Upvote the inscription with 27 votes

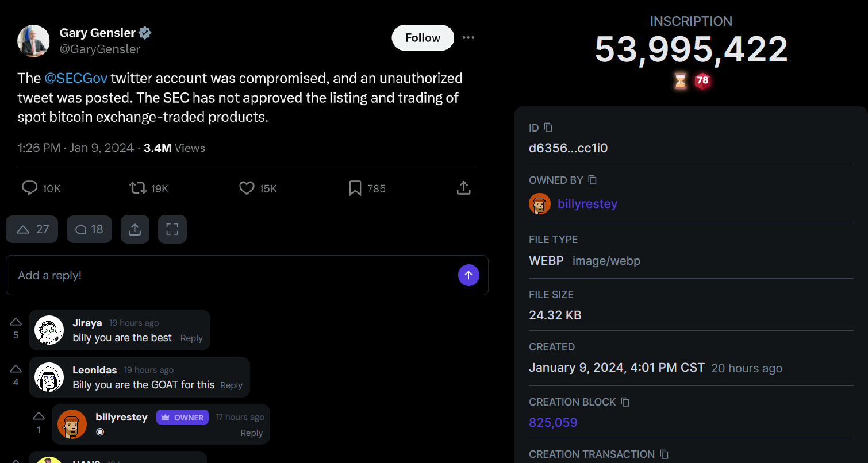coord(32,229)
